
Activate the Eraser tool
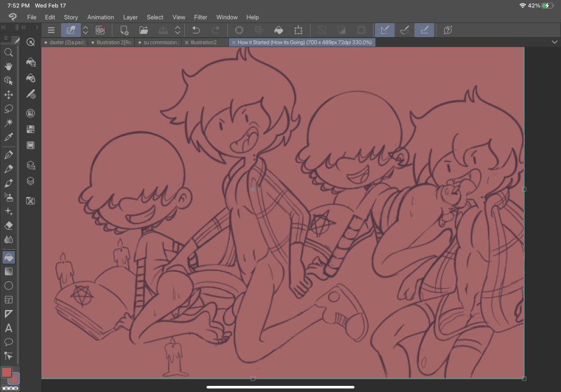(9, 225)
